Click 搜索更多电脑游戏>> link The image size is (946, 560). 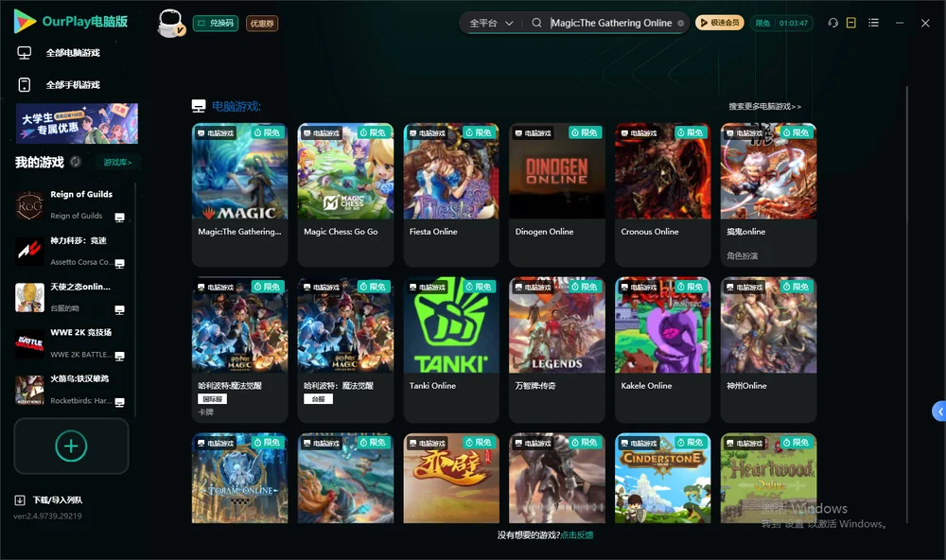(765, 106)
